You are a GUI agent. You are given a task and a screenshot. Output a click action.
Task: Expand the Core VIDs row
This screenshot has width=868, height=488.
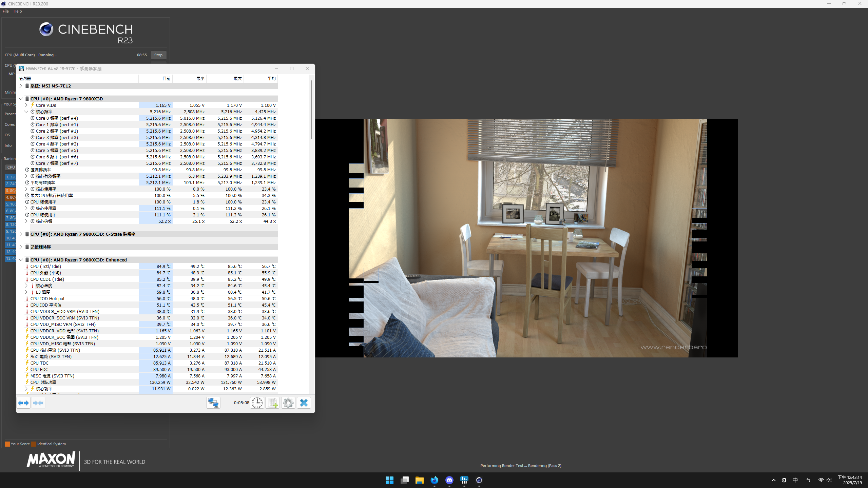[26, 105]
